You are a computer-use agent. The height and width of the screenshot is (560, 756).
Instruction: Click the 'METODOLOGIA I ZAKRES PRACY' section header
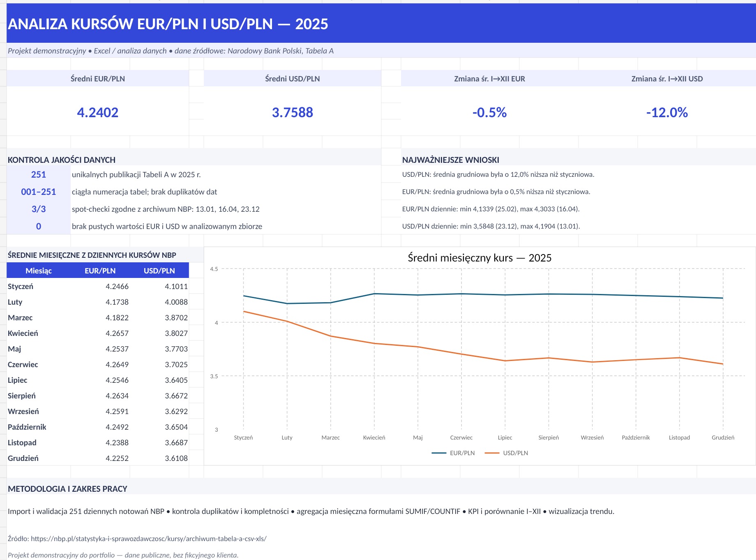[x=68, y=489]
